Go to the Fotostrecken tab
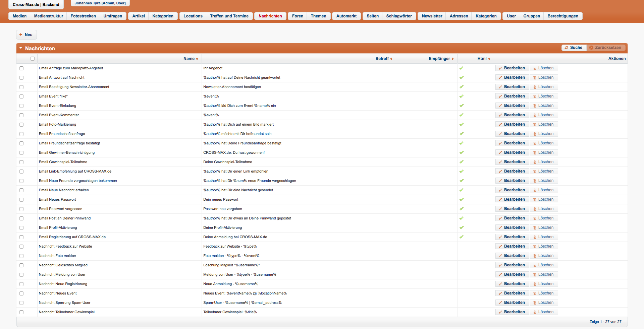This screenshot has height=329, width=644. (83, 16)
